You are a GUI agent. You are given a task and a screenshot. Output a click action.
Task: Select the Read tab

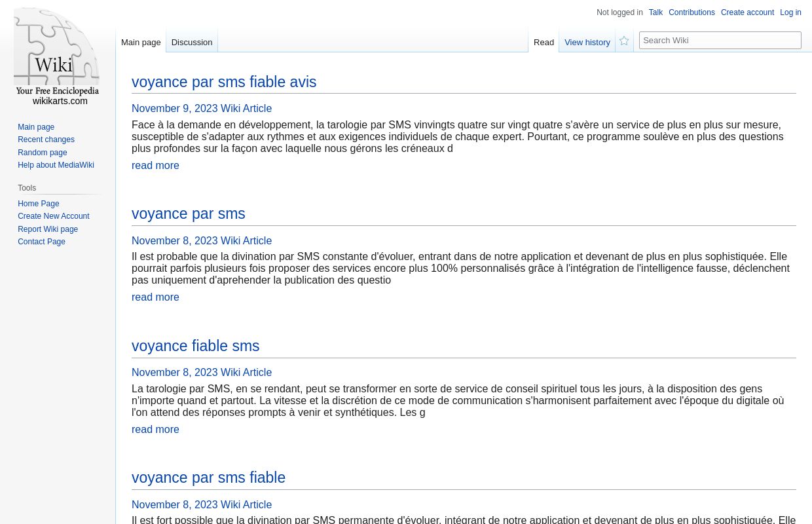[544, 42]
